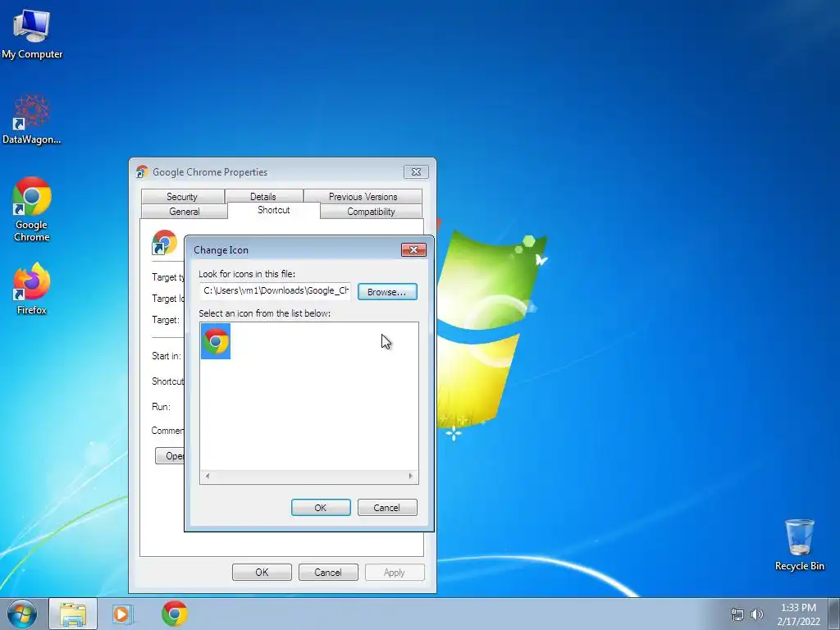Open Google Chrome from the taskbar
Image resolution: width=840 pixels, height=630 pixels.
(x=175, y=614)
